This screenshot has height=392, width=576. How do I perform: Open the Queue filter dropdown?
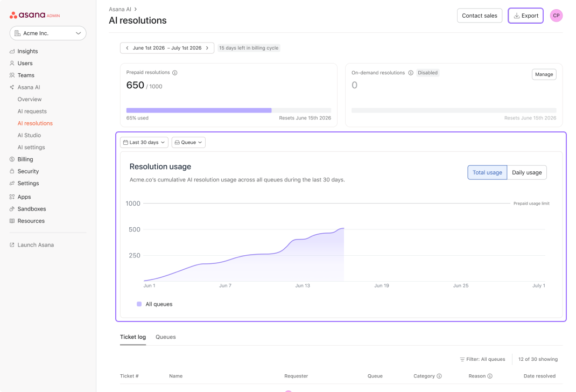188,142
